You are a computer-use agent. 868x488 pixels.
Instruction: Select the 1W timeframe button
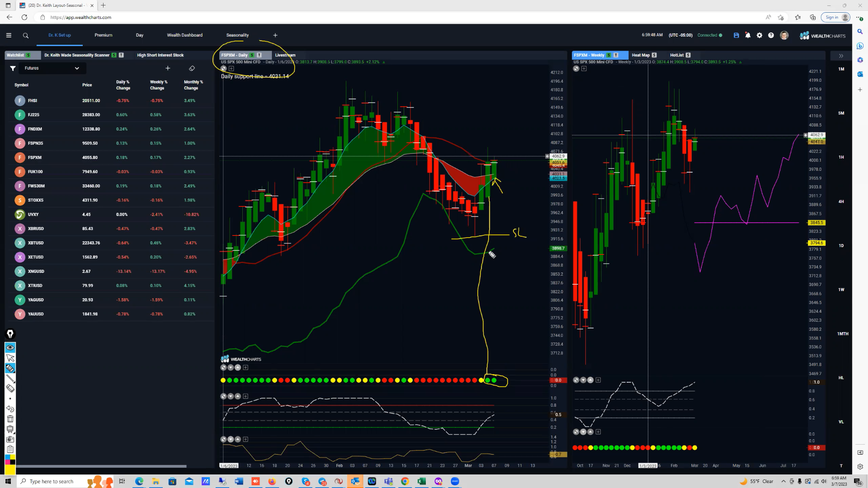[x=841, y=290]
